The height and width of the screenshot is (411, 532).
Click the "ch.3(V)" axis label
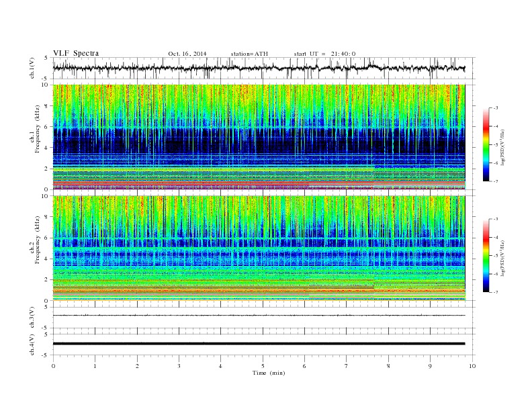32,318
